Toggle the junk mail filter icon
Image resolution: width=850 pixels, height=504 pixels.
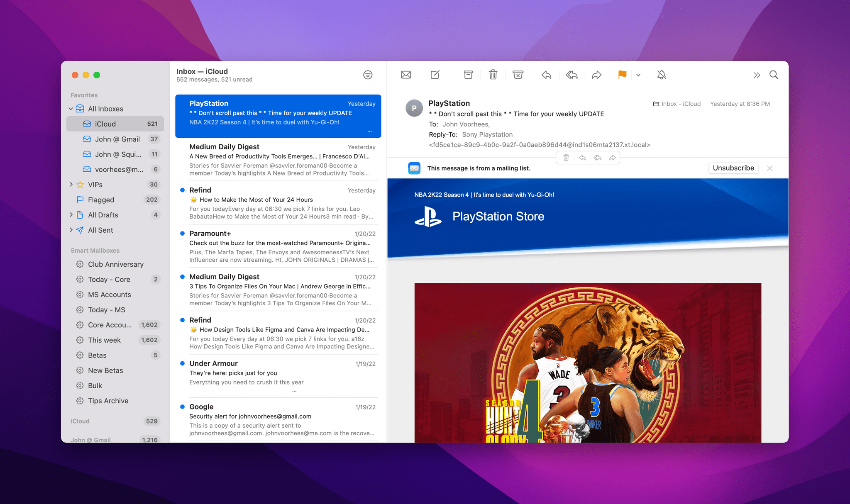518,74
